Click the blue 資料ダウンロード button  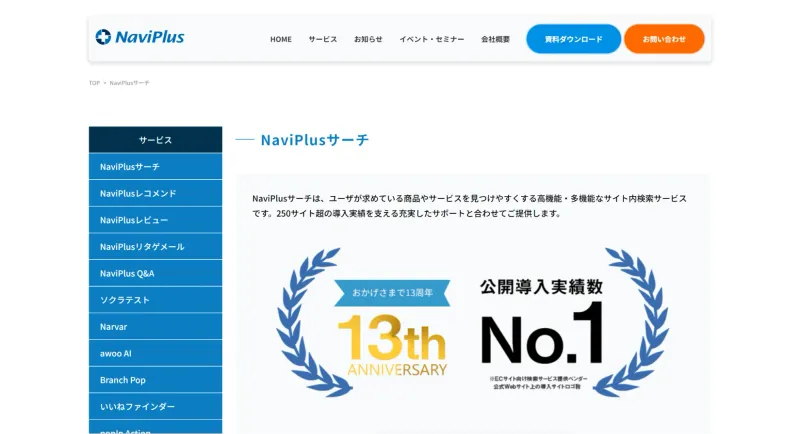tap(573, 39)
